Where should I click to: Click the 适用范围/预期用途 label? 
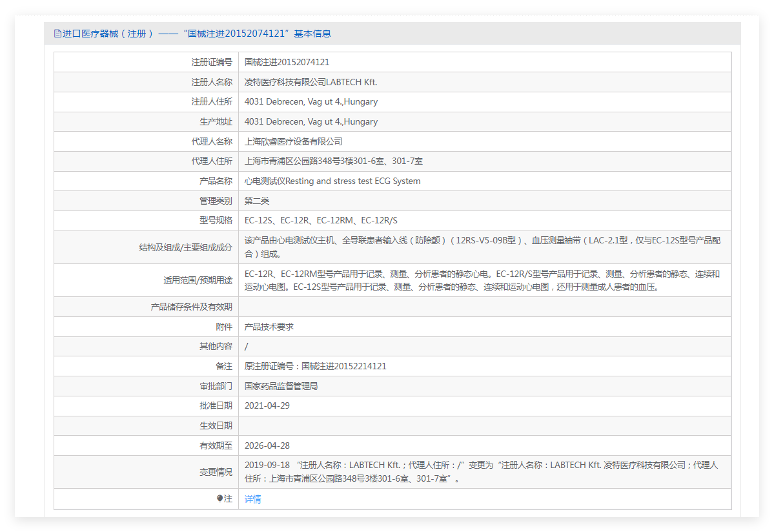coord(198,280)
